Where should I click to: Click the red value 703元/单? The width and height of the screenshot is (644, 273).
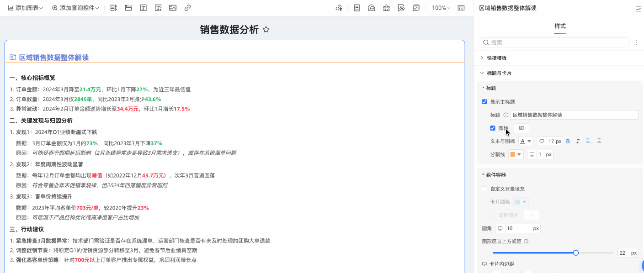click(x=87, y=208)
